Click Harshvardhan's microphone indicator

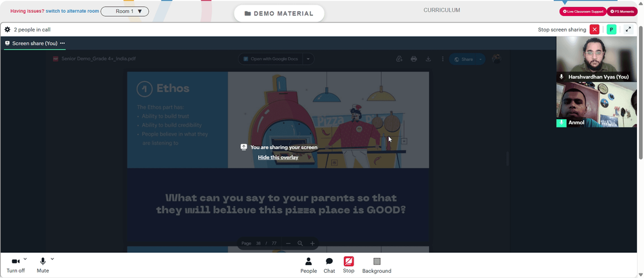click(562, 77)
